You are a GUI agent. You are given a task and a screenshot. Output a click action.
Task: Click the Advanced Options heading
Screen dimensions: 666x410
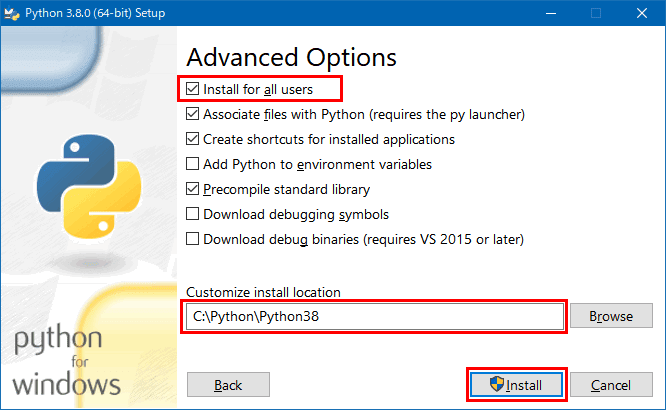pyautogui.click(x=291, y=57)
